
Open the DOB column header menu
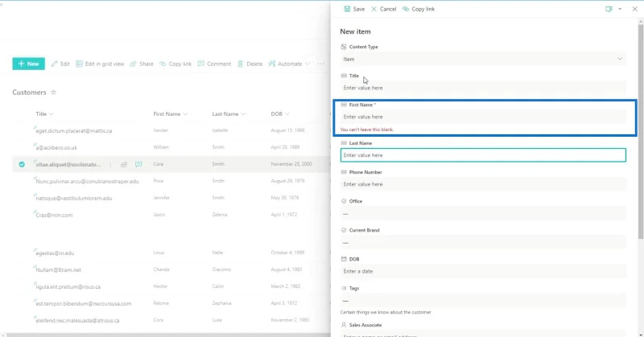pyautogui.click(x=280, y=114)
